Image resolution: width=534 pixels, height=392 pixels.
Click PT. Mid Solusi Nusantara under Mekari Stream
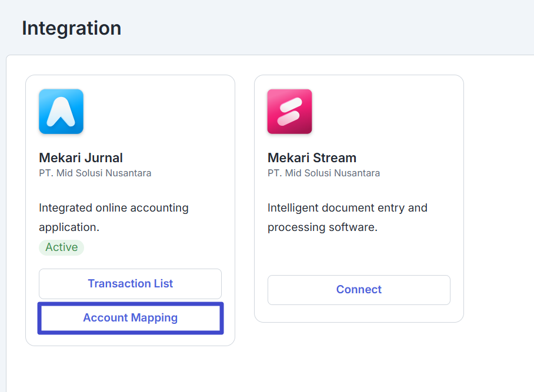(x=323, y=173)
